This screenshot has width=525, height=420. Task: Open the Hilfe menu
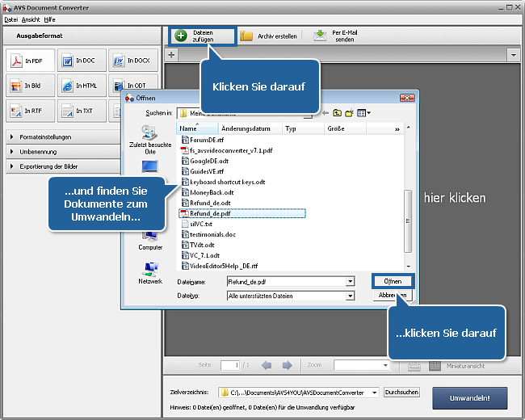(49, 19)
